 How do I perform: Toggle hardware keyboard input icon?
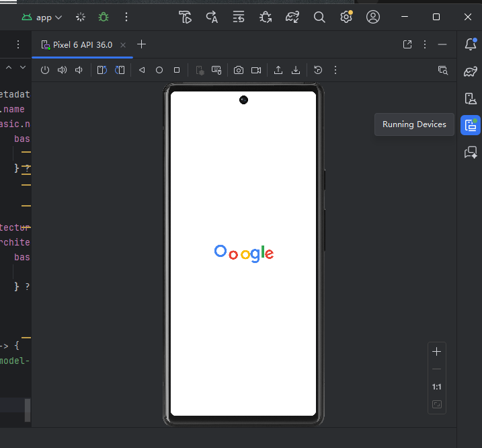click(216, 70)
